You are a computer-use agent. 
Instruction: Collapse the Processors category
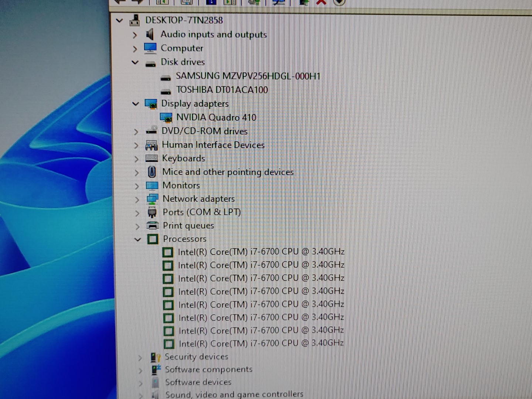coord(138,239)
